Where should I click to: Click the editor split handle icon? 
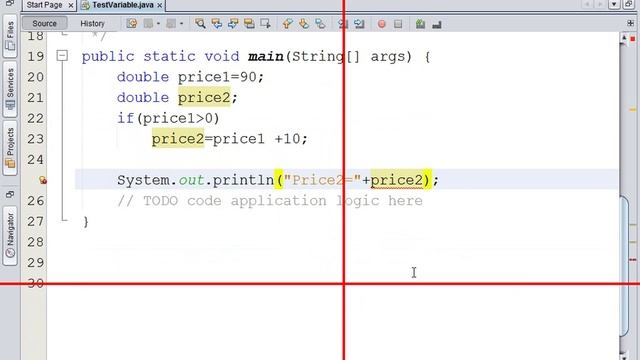pyautogui.click(x=631, y=23)
